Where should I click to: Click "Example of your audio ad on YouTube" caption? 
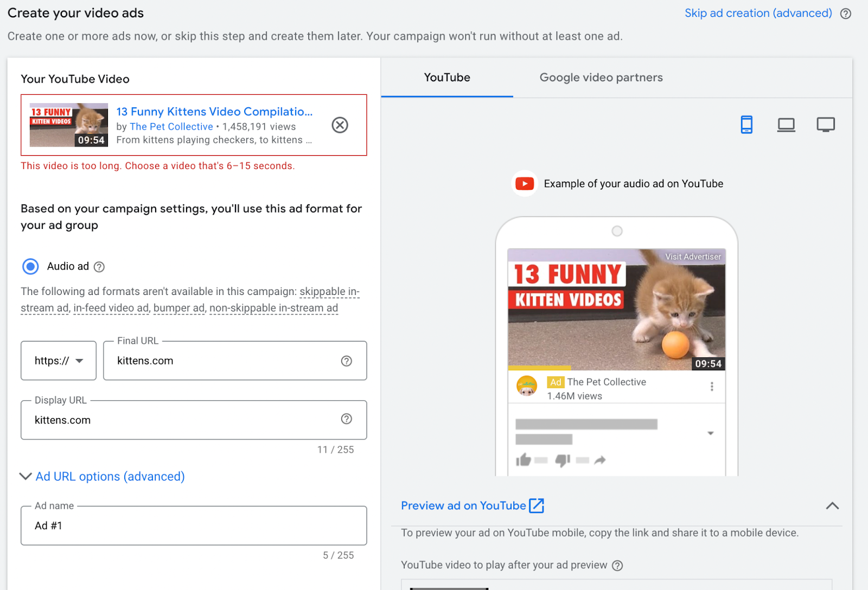coord(634,184)
